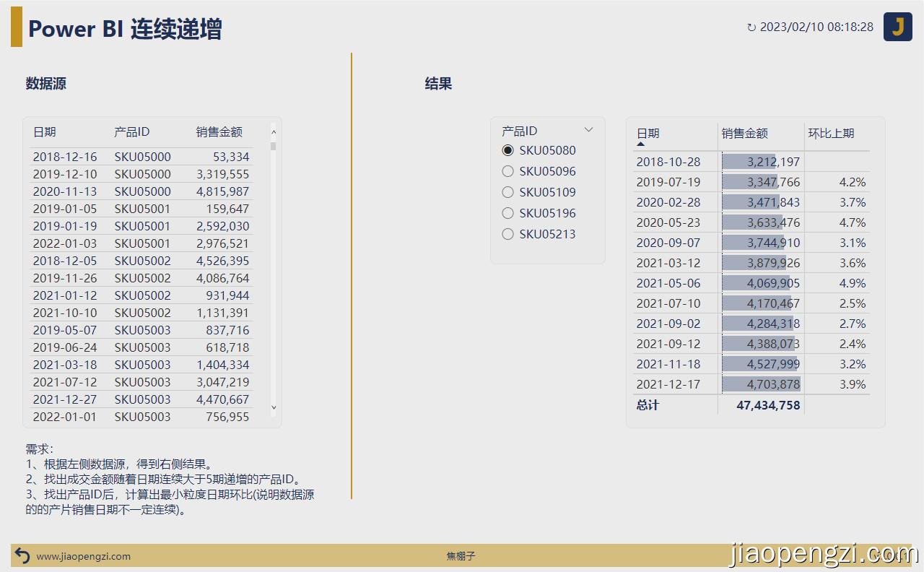924x572 pixels.
Task: Click the 2021-07-10 date cell in results
Action: point(668,303)
